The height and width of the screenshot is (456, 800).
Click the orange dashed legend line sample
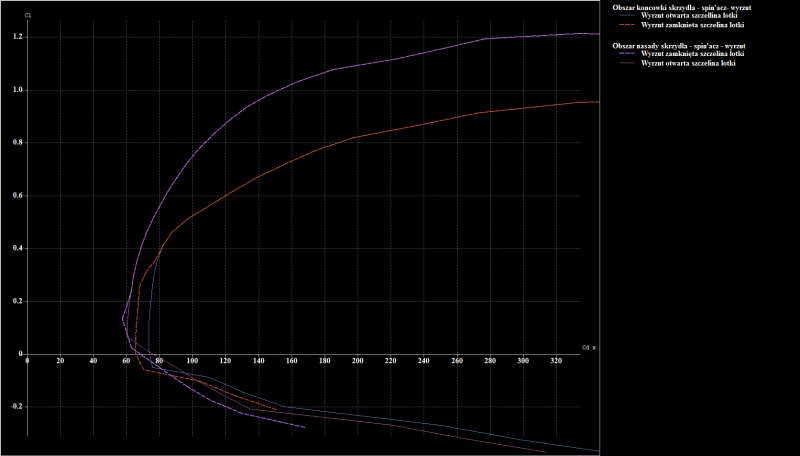(x=625, y=25)
